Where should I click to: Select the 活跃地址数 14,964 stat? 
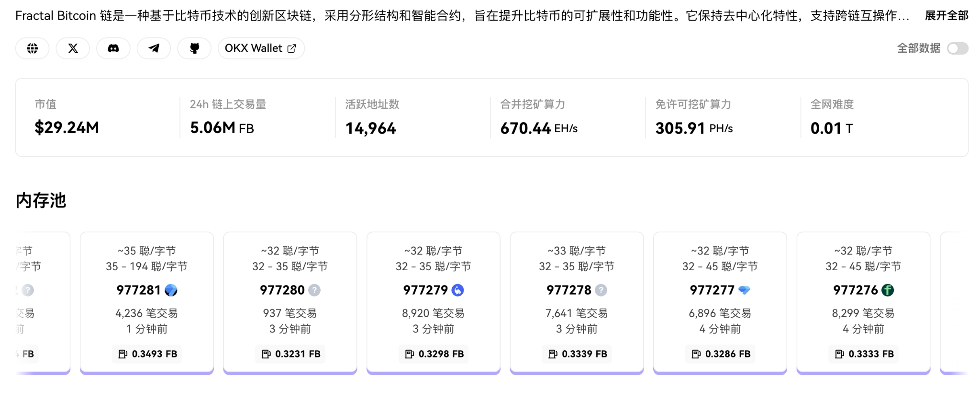click(371, 128)
